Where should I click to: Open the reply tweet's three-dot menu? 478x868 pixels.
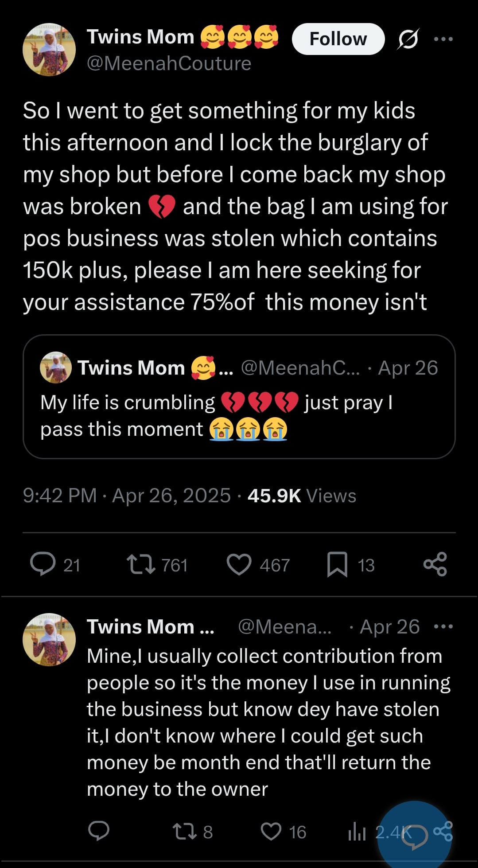coord(443,626)
